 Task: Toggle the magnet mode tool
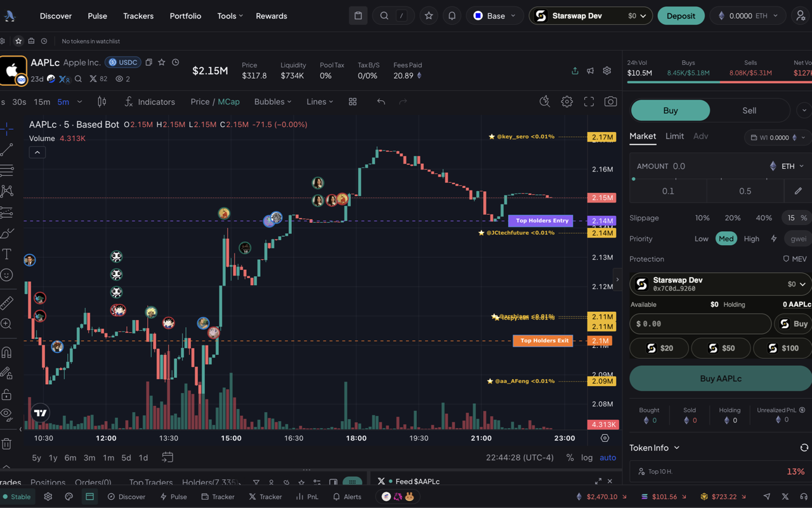[7, 352]
